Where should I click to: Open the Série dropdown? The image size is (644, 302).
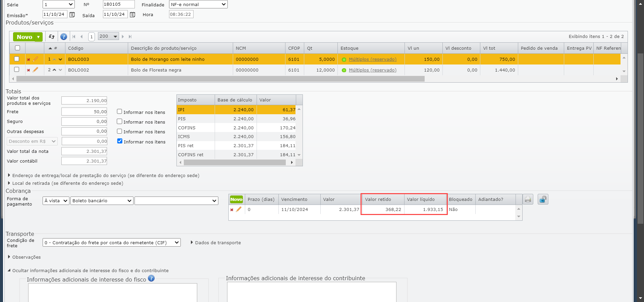click(x=59, y=4)
